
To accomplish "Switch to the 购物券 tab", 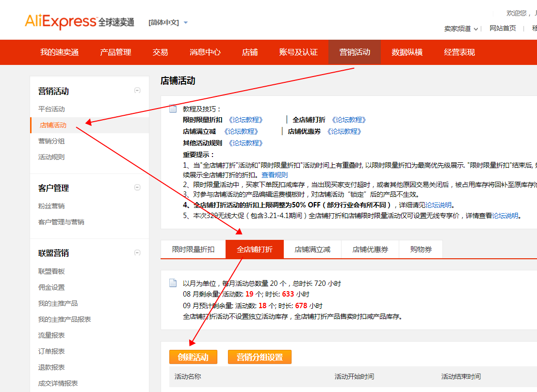I will click(421, 250).
